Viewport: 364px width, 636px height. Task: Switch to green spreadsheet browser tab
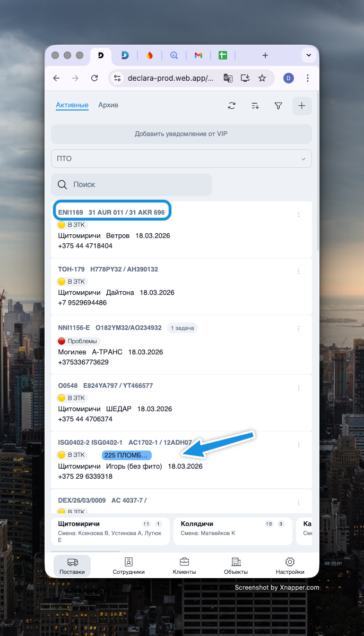pos(223,55)
